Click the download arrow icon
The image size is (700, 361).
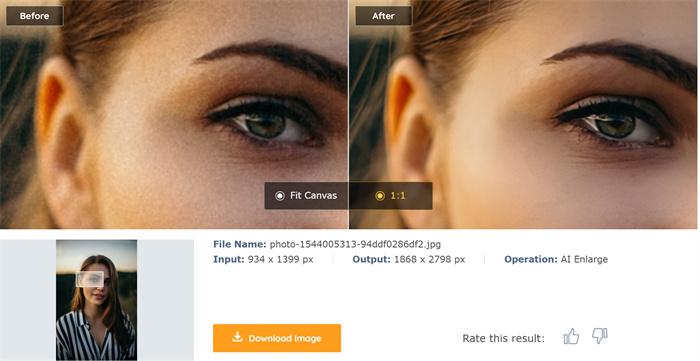(x=237, y=337)
